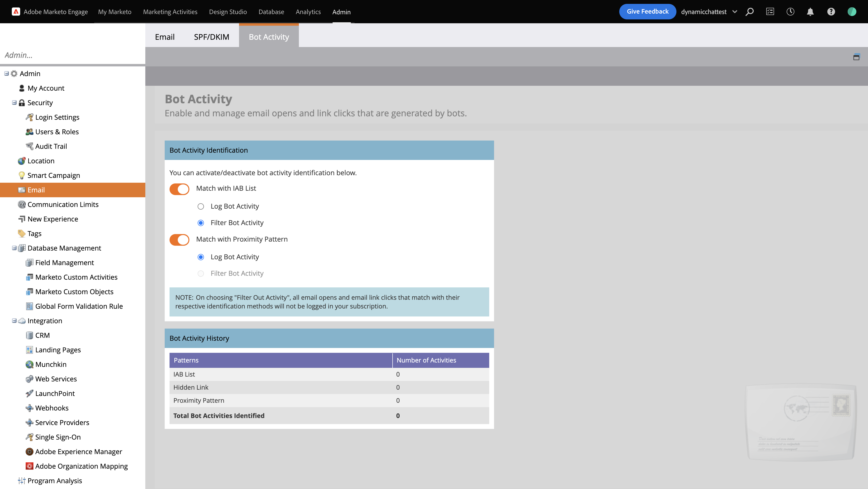Select the Audit Trail icon in sidebar

(x=29, y=146)
